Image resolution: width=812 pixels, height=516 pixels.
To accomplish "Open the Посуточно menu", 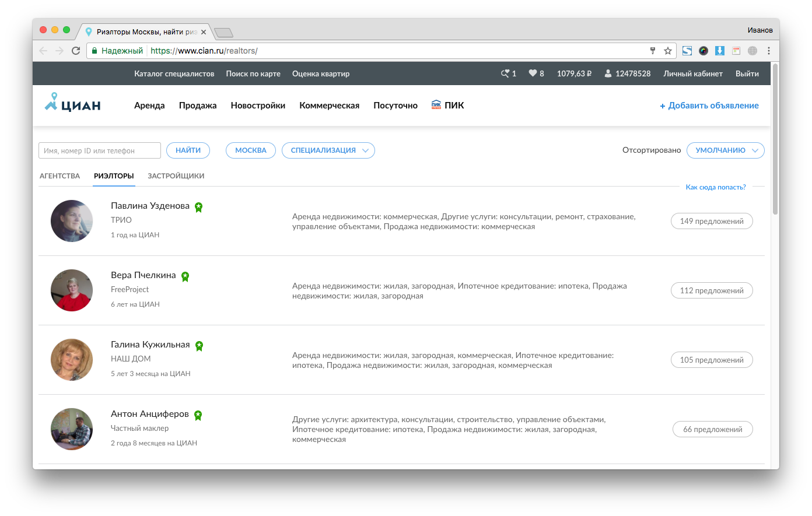I will [395, 106].
